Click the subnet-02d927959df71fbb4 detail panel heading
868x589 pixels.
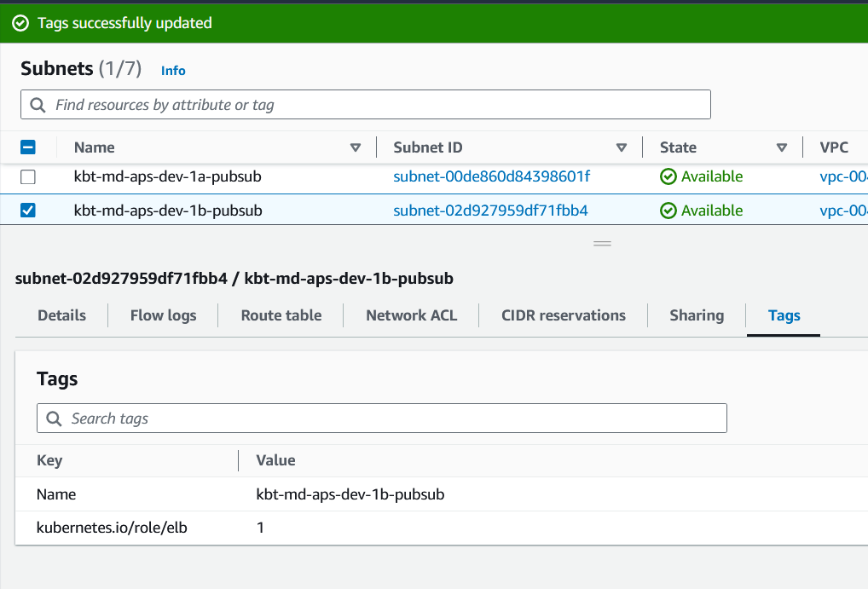tap(234, 279)
